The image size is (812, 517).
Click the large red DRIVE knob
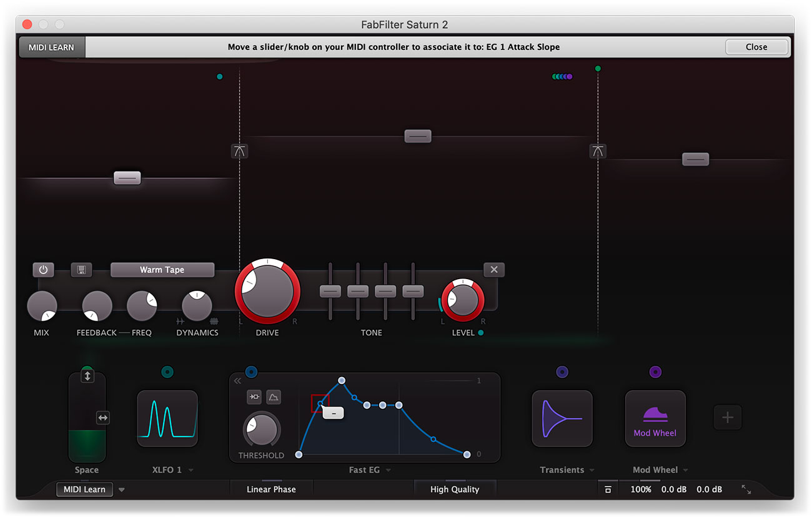point(267,291)
